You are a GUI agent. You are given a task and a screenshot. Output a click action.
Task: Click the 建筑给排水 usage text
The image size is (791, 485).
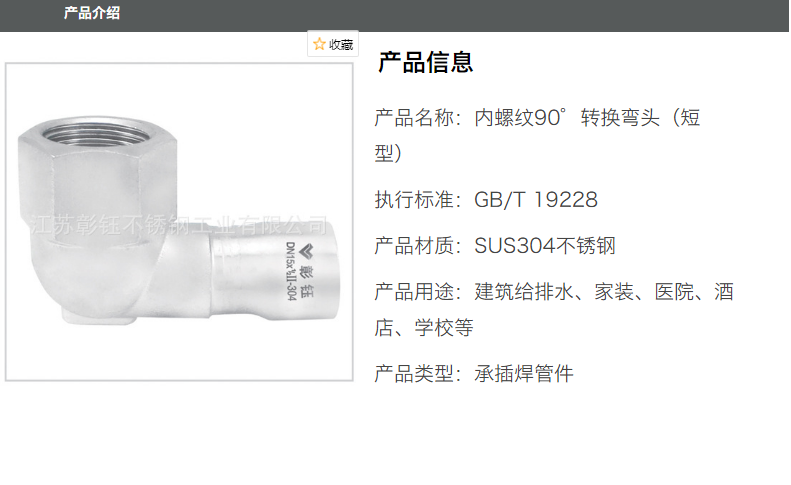coord(524,292)
